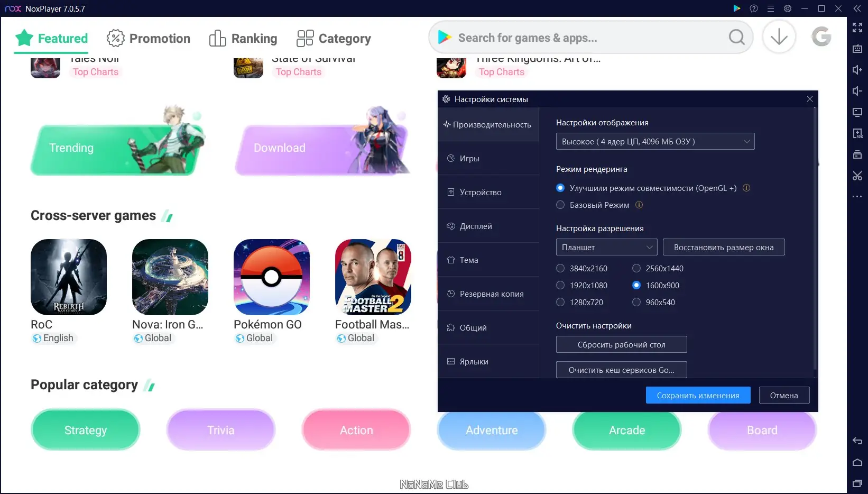Click the search magnifier icon
This screenshot has width=868, height=494.
736,38
